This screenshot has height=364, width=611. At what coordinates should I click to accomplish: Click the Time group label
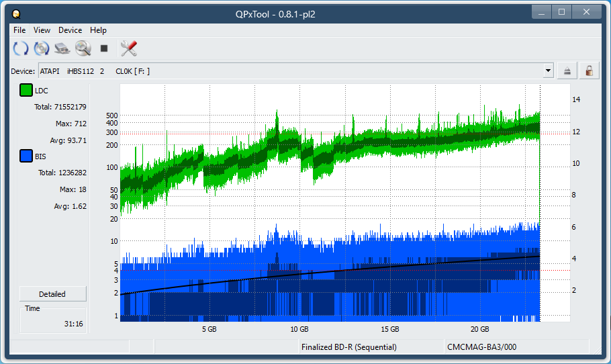32,308
